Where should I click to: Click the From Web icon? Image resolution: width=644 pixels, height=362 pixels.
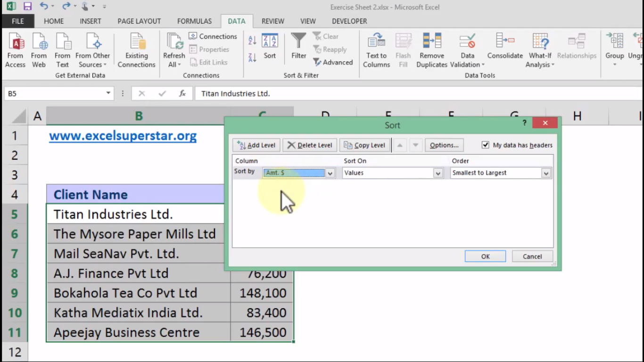(39, 50)
